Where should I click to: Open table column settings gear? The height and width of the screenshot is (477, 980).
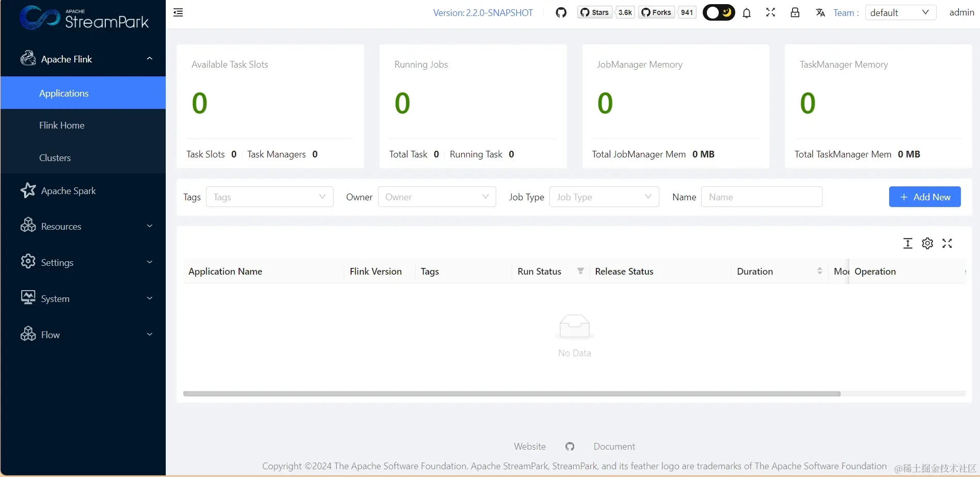pyautogui.click(x=927, y=243)
